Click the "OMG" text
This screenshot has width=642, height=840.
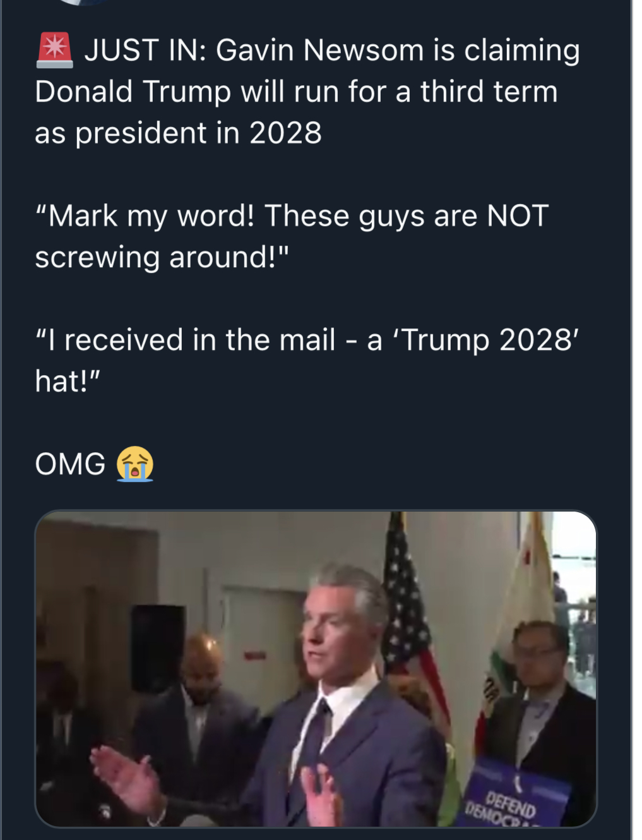pyautogui.click(x=70, y=464)
